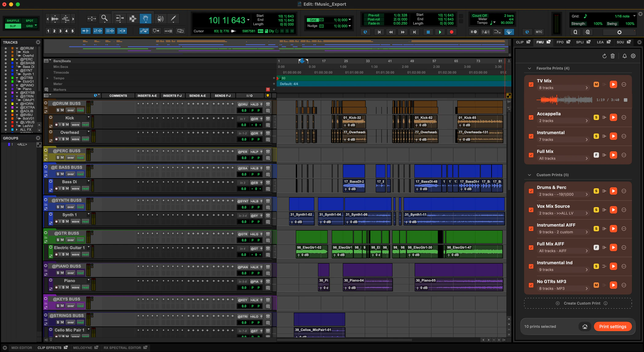Collapse the Custom Prints section
This screenshot has height=352, width=644.
pos(529,175)
